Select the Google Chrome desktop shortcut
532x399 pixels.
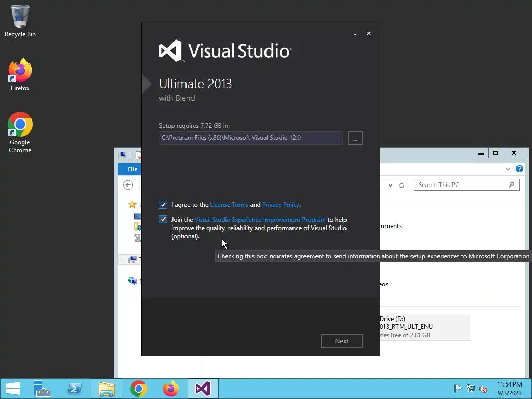[20, 132]
